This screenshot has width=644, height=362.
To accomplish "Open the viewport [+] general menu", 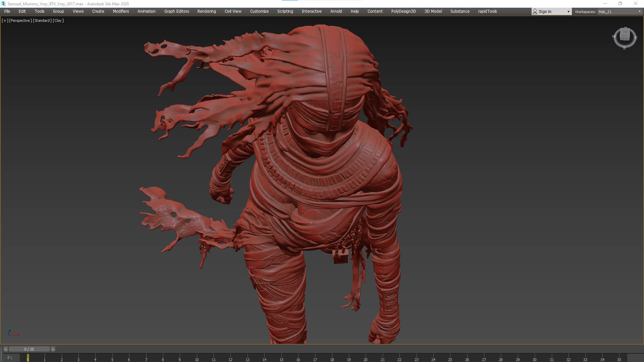I will 5,20.
